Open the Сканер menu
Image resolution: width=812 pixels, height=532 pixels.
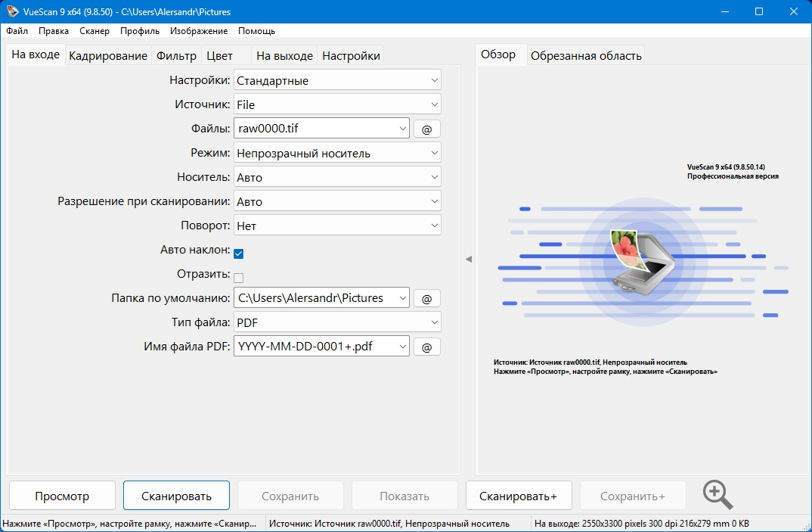tap(95, 31)
